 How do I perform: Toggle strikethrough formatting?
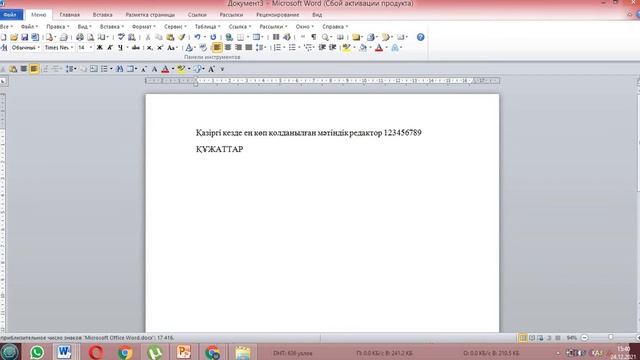136,48
